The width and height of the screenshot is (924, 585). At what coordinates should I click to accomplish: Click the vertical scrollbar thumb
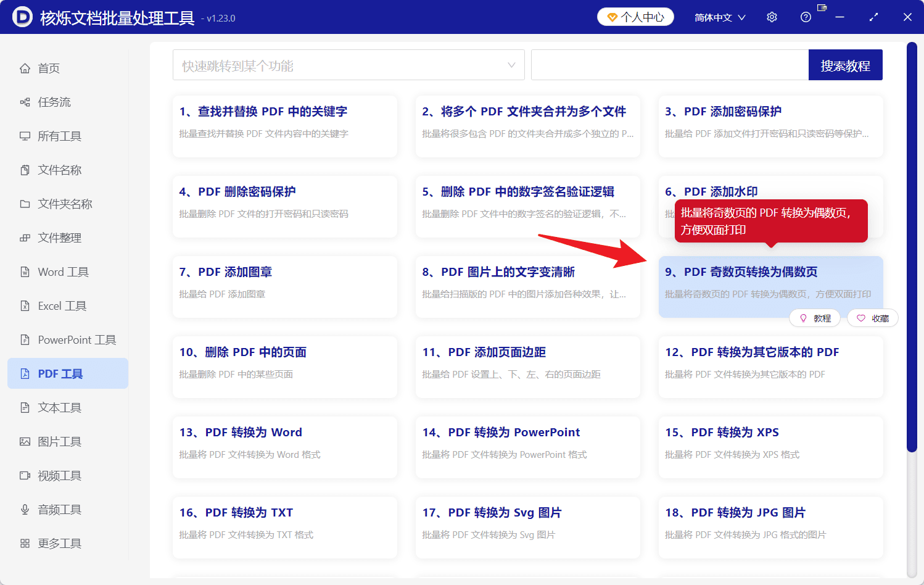pos(912,247)
